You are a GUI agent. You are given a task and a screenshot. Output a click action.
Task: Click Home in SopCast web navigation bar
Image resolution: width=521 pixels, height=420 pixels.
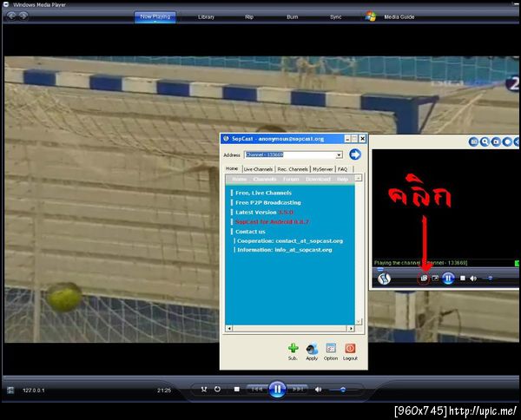point(240,180)
